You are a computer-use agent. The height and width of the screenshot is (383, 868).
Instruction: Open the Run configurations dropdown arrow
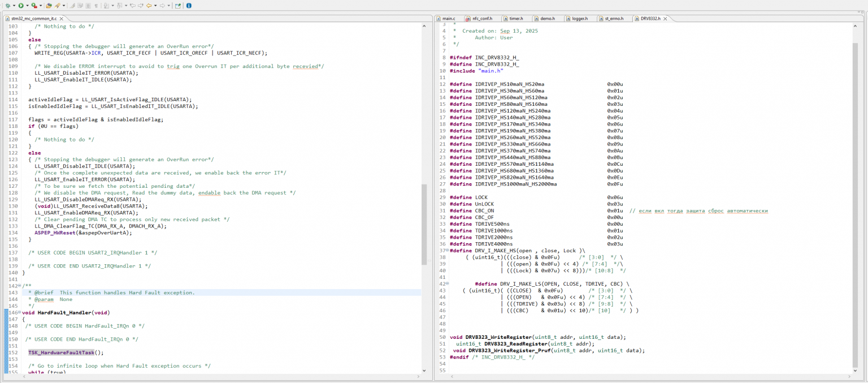click(27, 6)
